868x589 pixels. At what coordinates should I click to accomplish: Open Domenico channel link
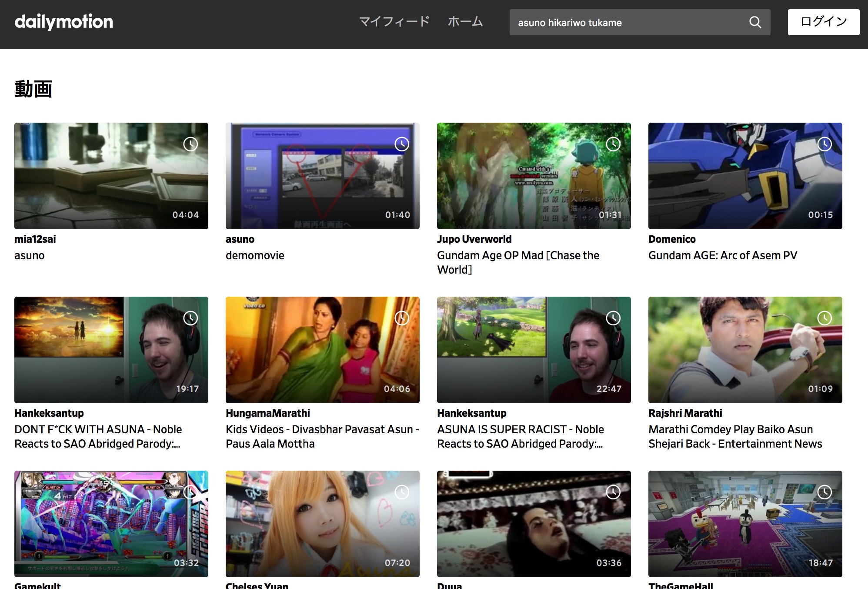coord(672,239)
